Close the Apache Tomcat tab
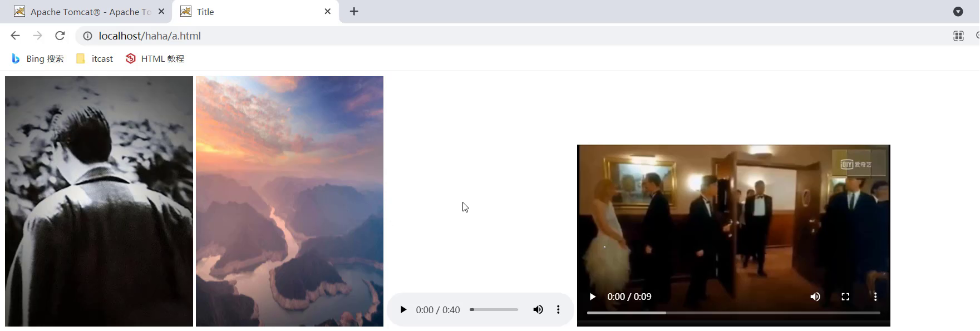Viewport: 980px width, 331px height. 161,12
